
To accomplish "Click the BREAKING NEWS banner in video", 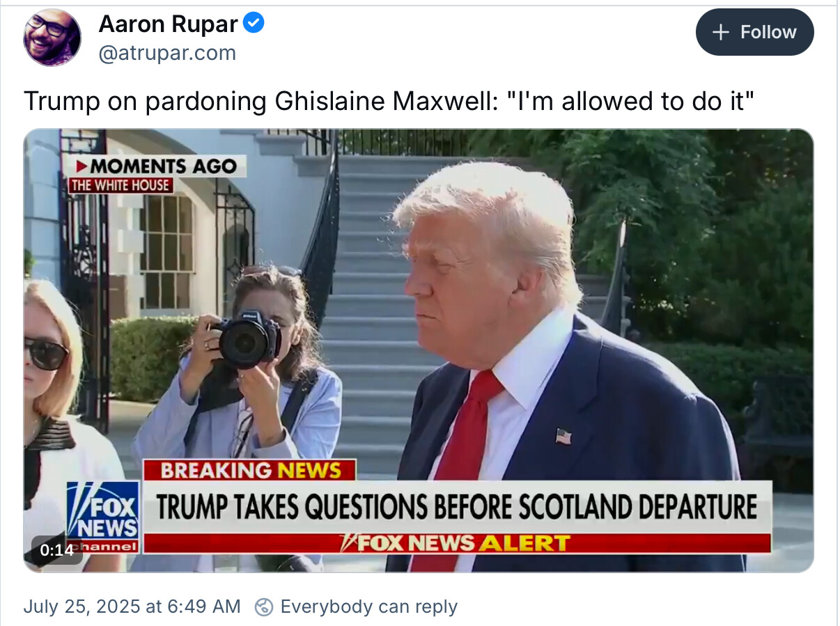I will click(250, 470).
